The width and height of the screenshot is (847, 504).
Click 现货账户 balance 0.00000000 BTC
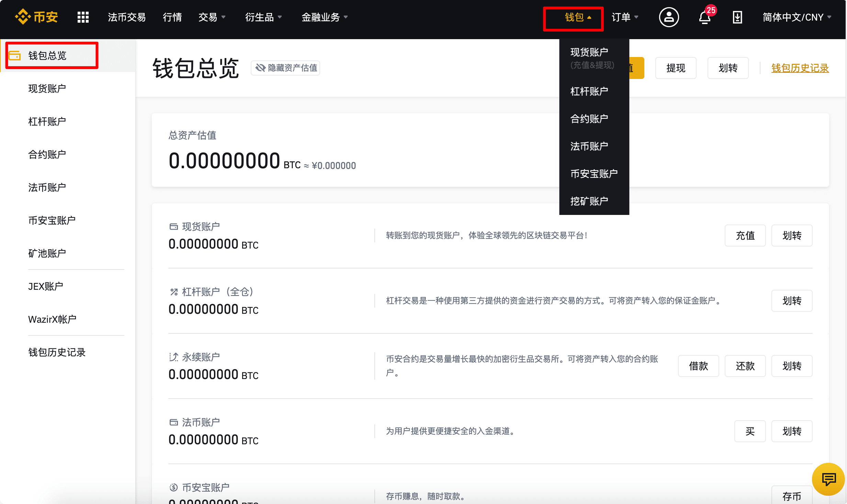pos(213,244)
